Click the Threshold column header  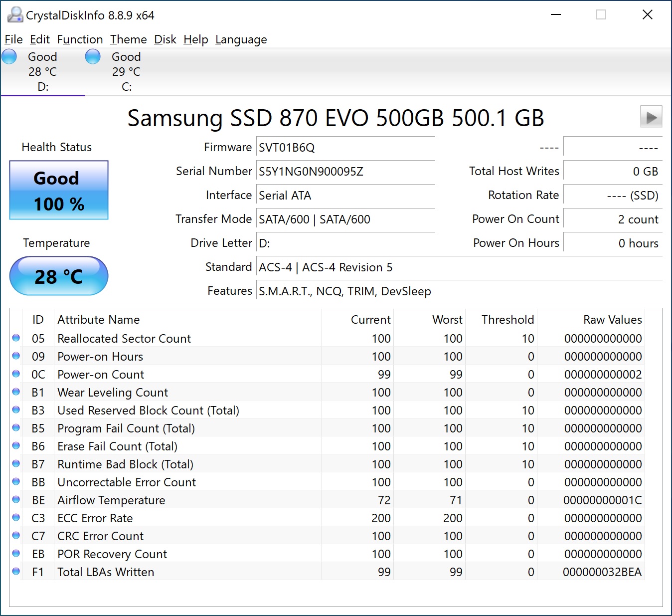pyautogui.click(x=507, y=320)
